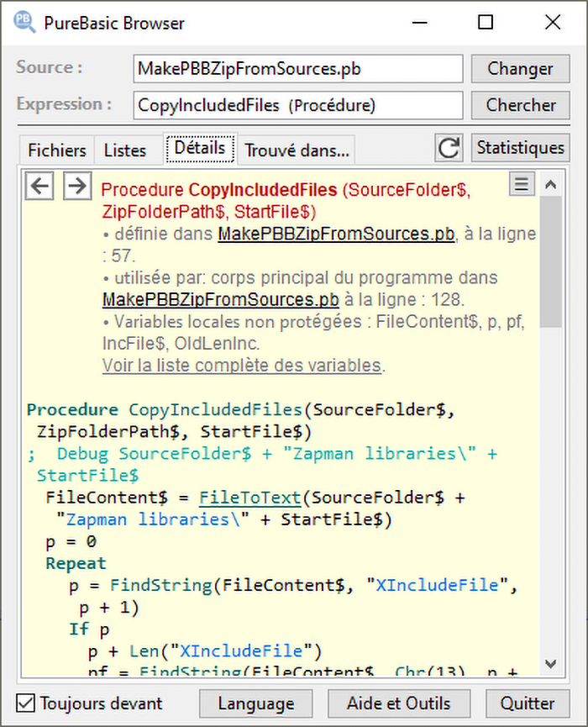Image resolution: width=588 pixels, height=727 pixels.
Task: Click the 'Source :' label
Action: tap(50, 68)
